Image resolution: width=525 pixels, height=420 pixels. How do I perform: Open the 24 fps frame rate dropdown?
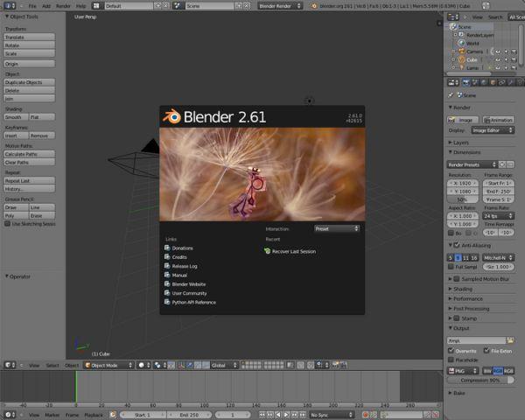click(498, 216)
